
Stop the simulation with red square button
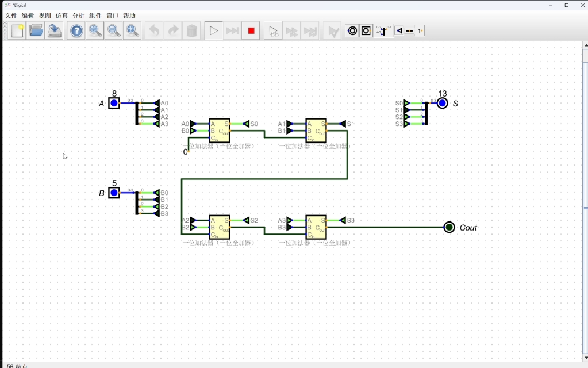251,30
